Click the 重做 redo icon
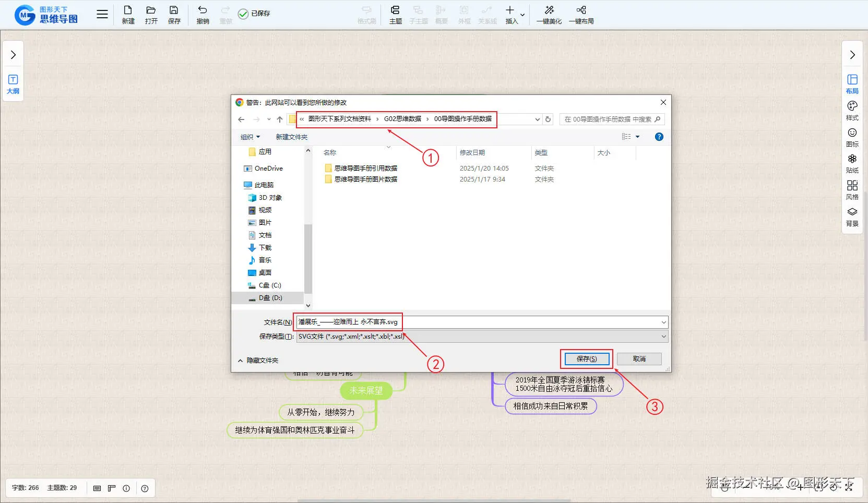The width and height of the screenshot is (868, 503). point(225,15)
